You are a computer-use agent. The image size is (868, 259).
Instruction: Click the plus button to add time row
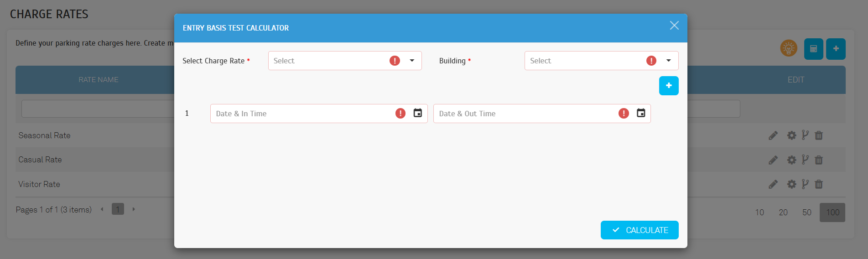click(669, 86)
